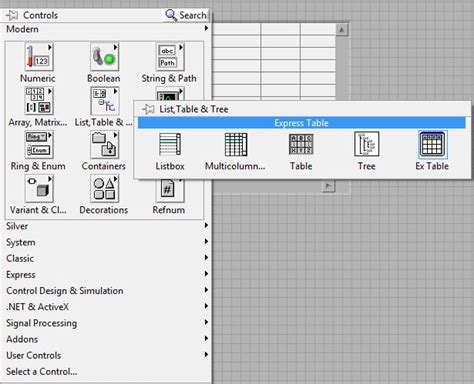Open the Decorations palette
474x384 pixels.
pyautogui.click(x=104, y=189)
